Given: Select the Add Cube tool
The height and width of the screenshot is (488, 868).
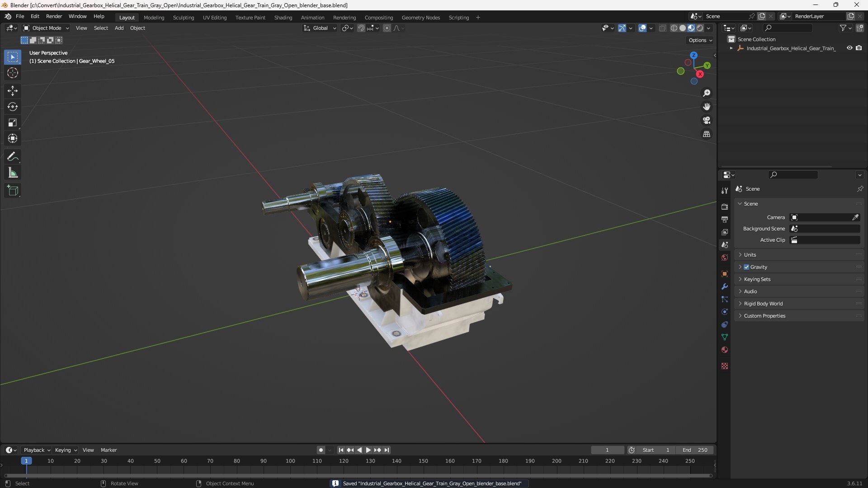Looking at the screenshot, I should [x=13, y=191].
